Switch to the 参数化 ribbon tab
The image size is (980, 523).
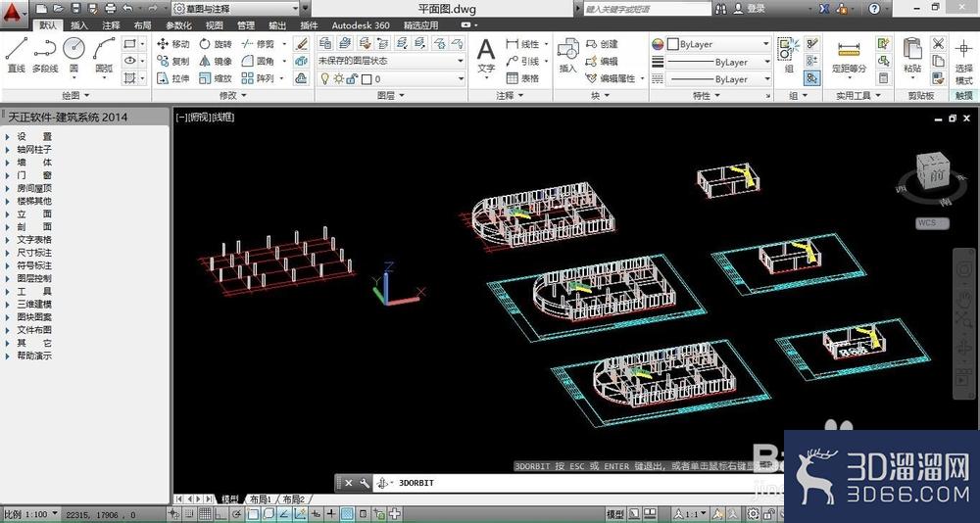pyautogui.click(x=178, y=25)
